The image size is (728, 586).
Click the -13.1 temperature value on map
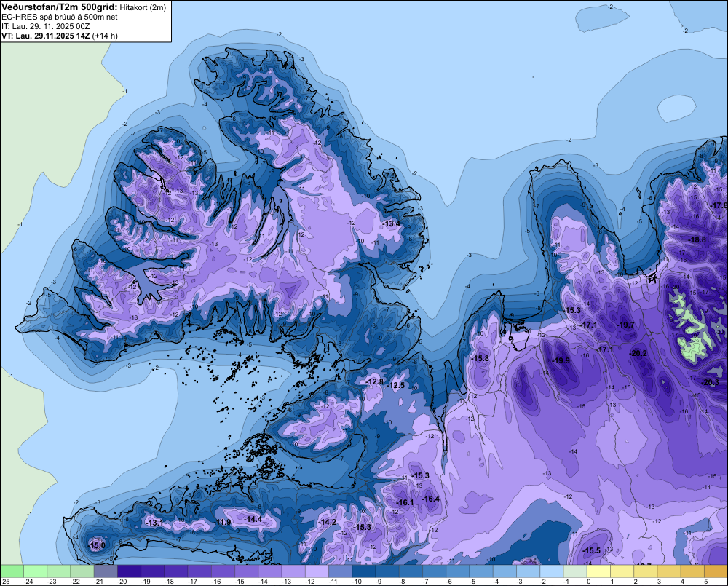point(154,523)
